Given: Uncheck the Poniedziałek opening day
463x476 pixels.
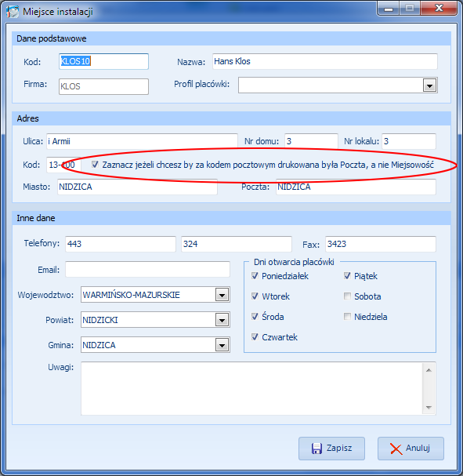Looking at the screenshot, I should [x=255, y=276].
